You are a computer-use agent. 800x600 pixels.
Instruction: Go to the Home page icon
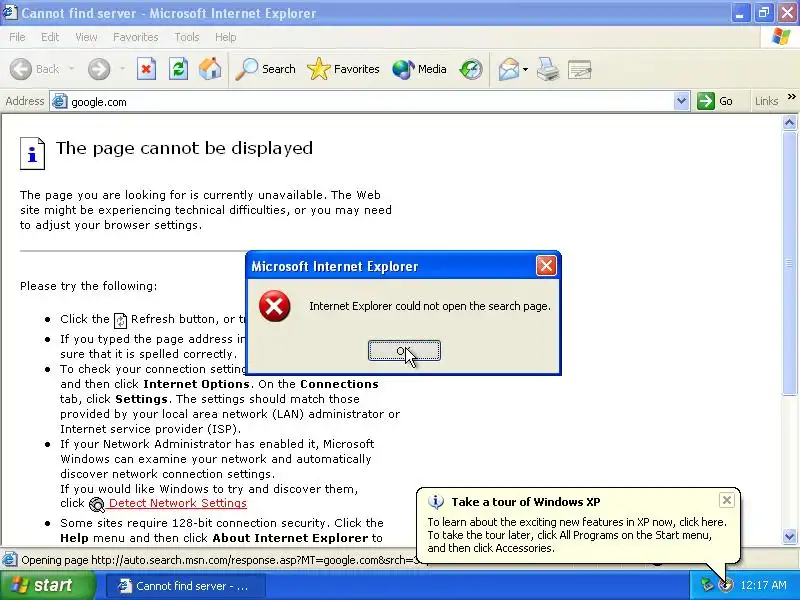click(210, 69)
